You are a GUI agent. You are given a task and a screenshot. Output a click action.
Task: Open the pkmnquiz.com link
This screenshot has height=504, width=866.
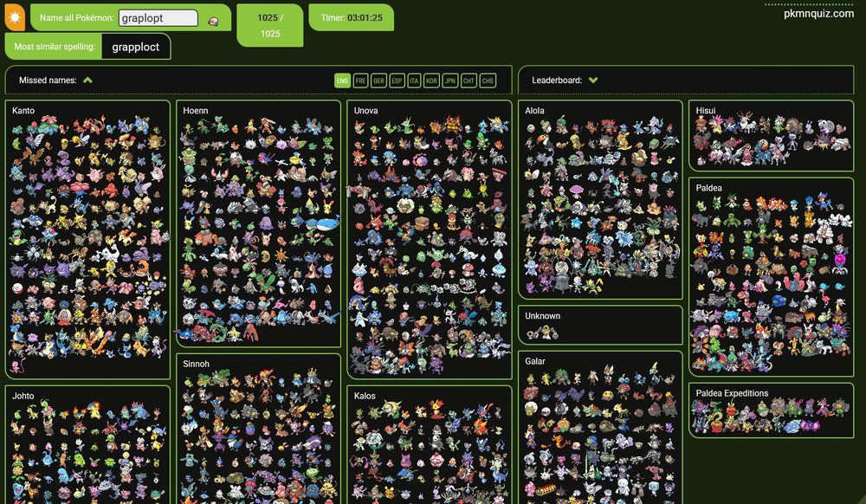click(x=818, y=14)
